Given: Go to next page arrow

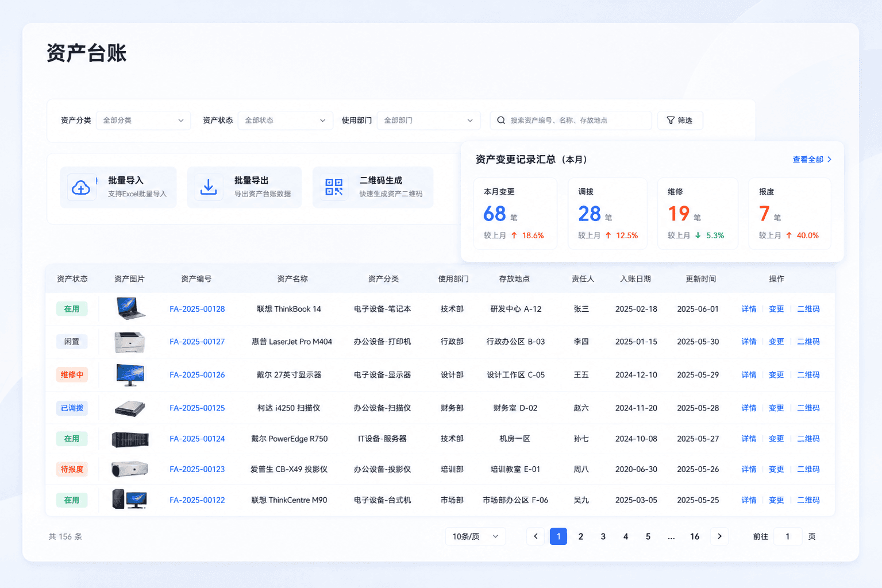Looking at the screenshot, I should pos(719,536).
